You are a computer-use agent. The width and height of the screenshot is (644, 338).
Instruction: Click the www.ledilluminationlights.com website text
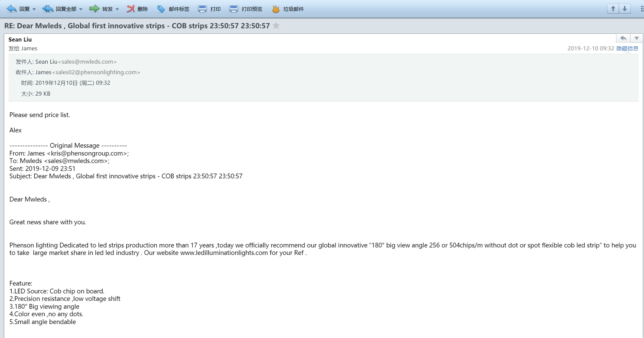(x=224, y=253)
